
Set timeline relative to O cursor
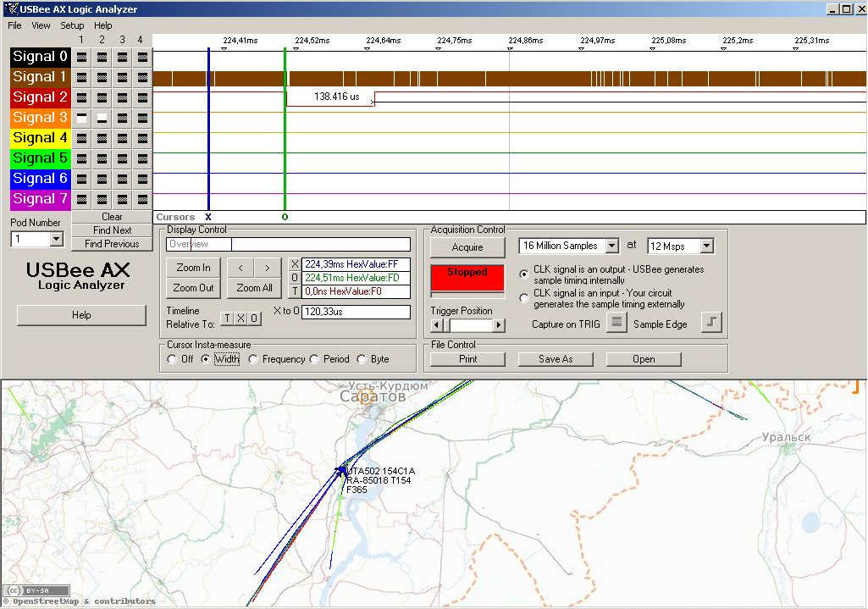pyautogui.click(x=254, y=318)
